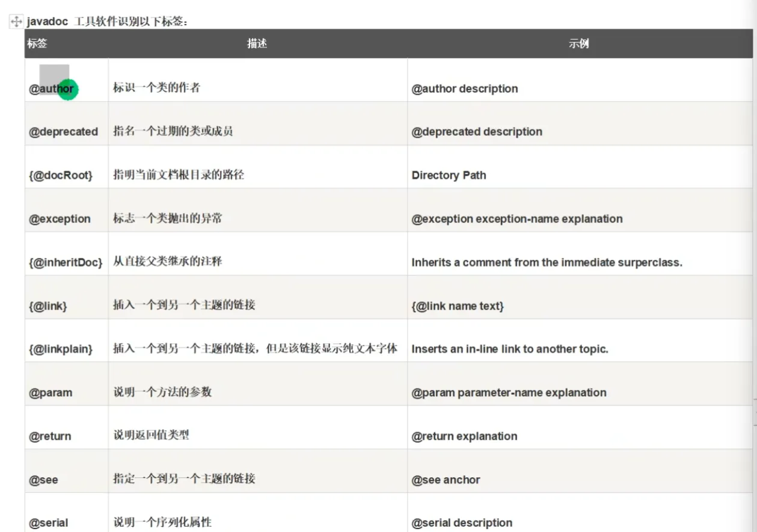The height and width of the screenshot is (532, 757).
Task: Click the 'Directory Path' example text
Action: tap(449, 176)
